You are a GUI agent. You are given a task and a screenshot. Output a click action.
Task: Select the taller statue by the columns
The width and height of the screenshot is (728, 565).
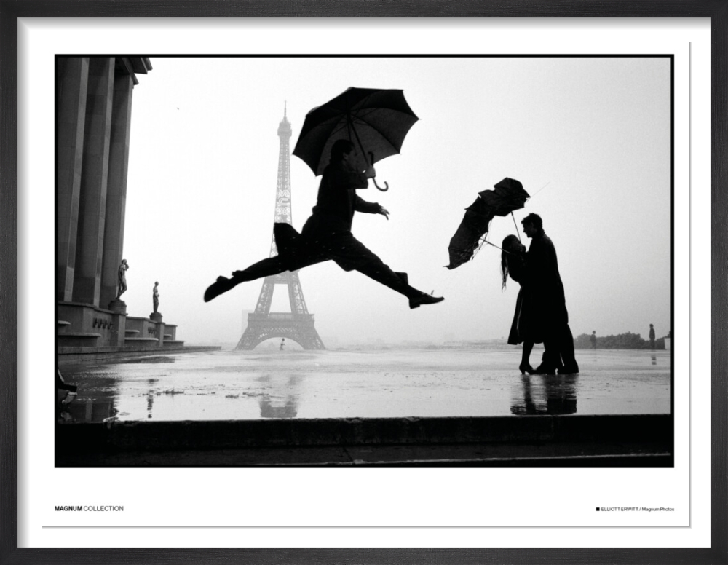(122, 278)
